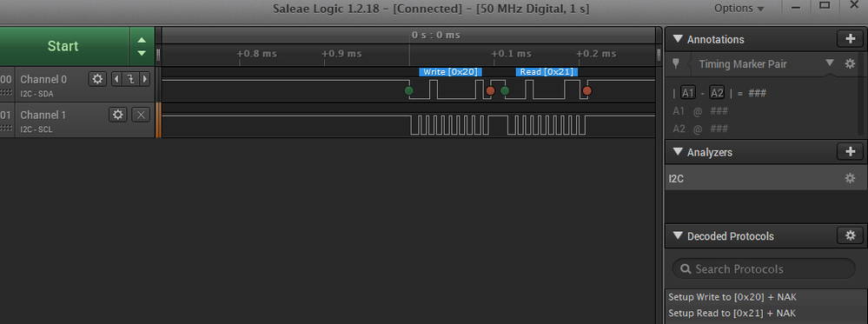Remove Channel 1 using the X button
This screenshot has width=868, height=324.
point(141,115)
